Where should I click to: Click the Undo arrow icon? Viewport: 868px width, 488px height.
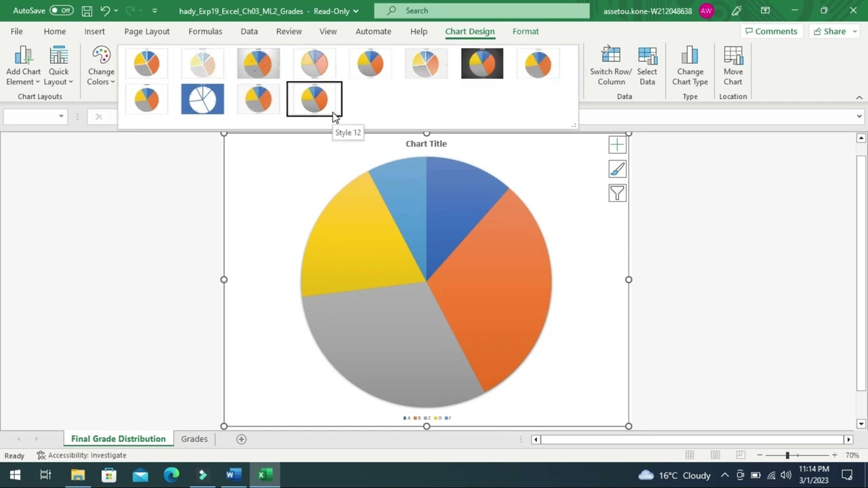(105, 11)
